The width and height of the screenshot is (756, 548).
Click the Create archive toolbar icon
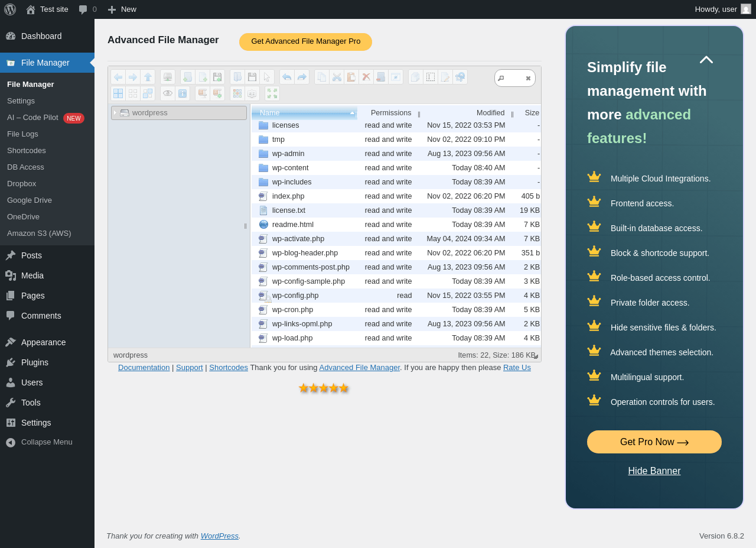(217, 93)
